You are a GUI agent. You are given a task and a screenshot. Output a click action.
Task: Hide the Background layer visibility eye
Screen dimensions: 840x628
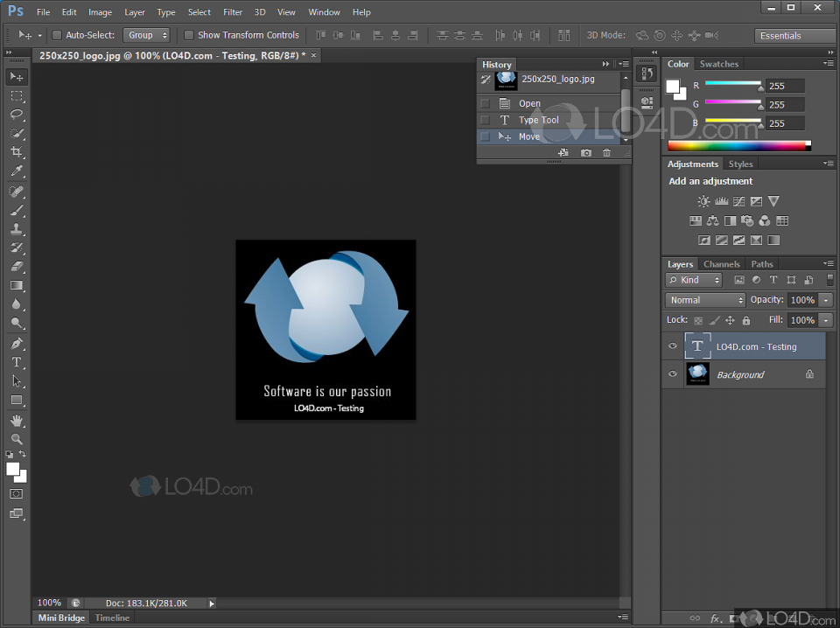(673, 373)
